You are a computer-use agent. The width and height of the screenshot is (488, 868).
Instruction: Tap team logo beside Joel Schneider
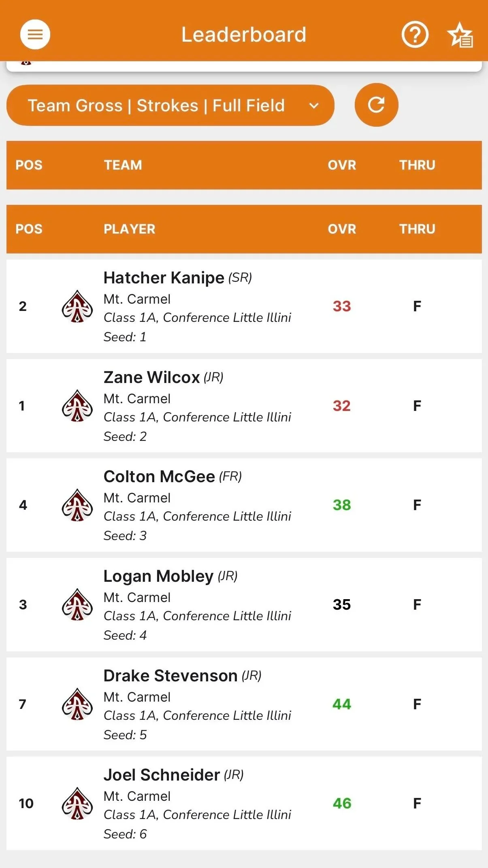point(77,804)
